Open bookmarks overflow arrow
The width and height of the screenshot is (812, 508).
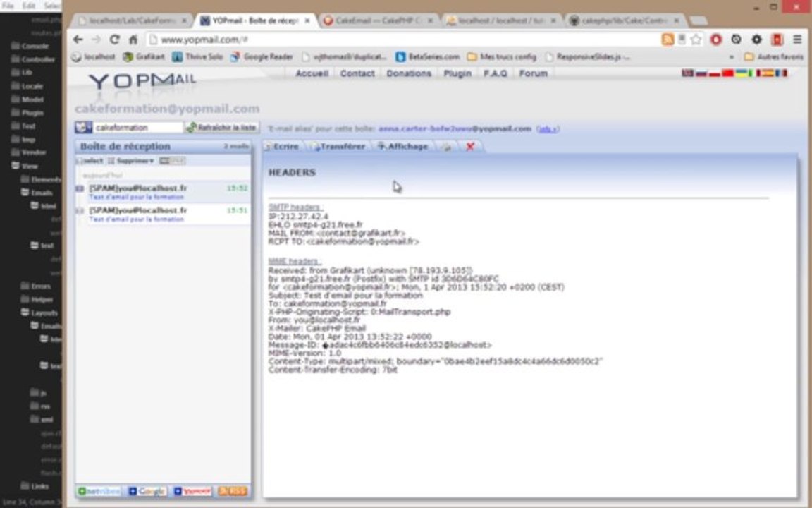click(x=731, y=57)
